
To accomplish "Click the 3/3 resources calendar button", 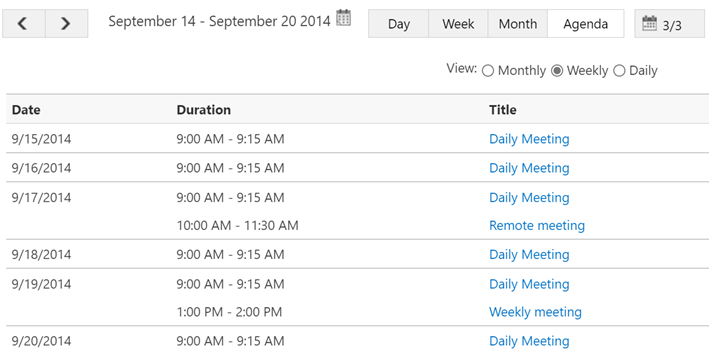I will pos(669,24).
